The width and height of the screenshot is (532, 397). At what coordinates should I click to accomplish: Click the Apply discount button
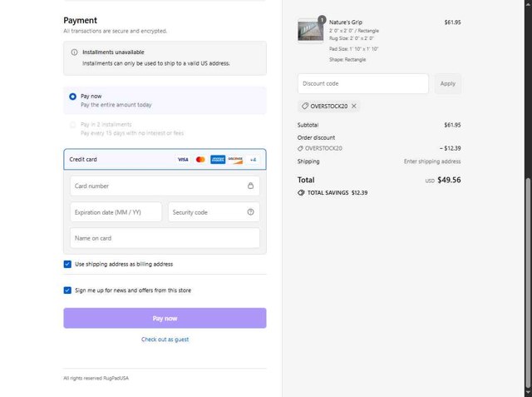(448, 83)
